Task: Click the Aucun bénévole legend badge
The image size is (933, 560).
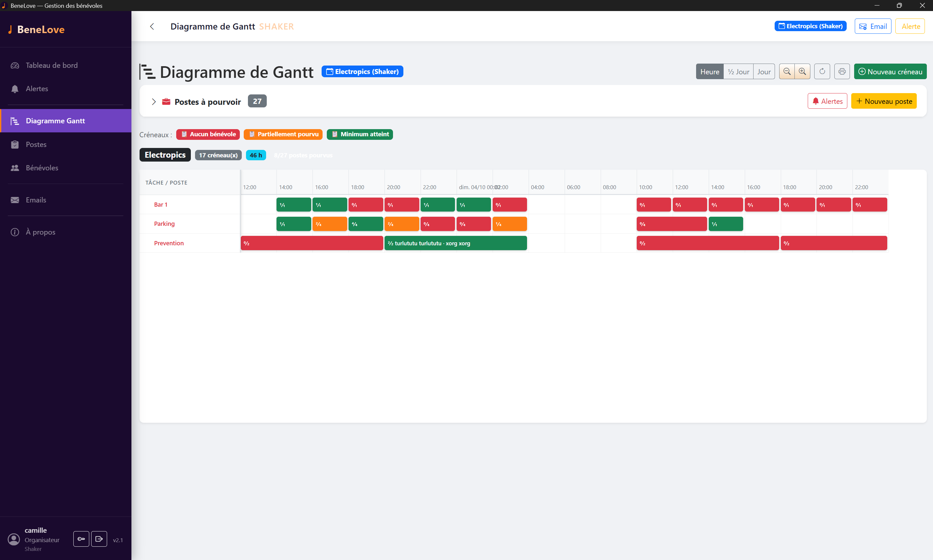Action: tap(208, 134)
